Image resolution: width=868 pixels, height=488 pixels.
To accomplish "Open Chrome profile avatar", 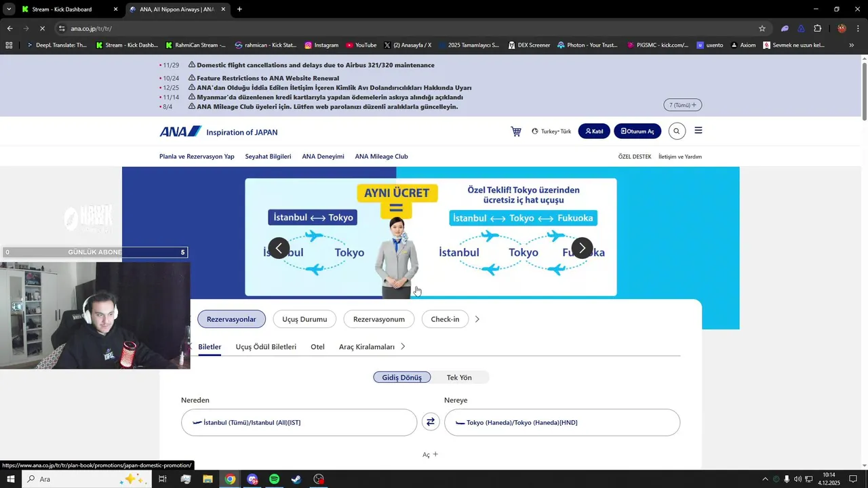I will [842, 28].
